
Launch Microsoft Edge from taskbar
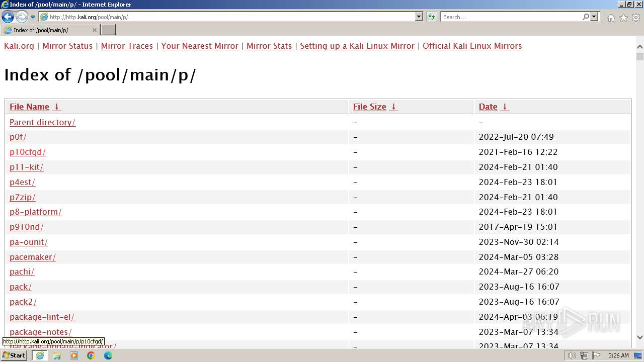click(108, 355)
